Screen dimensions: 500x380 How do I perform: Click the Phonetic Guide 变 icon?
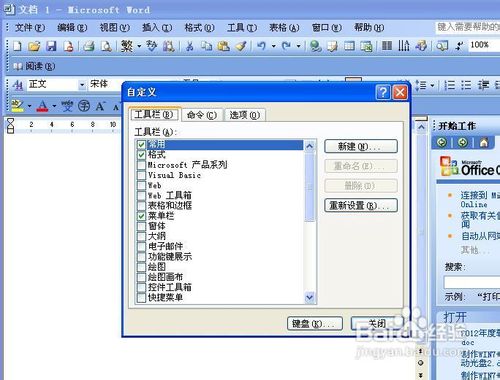(67, 106)
